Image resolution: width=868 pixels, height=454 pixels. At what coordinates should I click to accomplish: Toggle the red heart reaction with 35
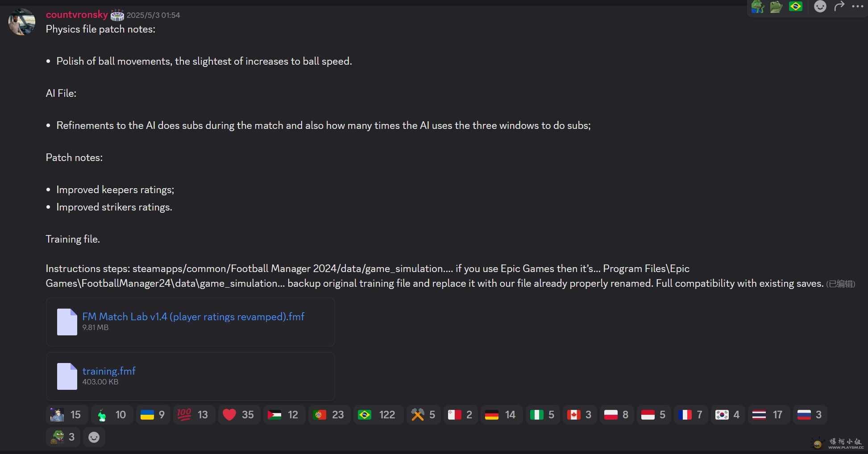[239, 415]
